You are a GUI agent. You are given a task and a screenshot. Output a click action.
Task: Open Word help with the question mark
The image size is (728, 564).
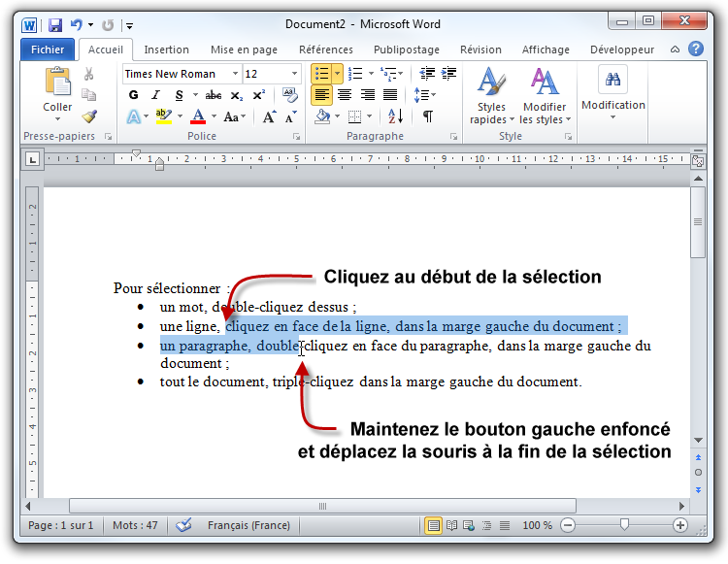pyautogui.click(x=696, y=49)
